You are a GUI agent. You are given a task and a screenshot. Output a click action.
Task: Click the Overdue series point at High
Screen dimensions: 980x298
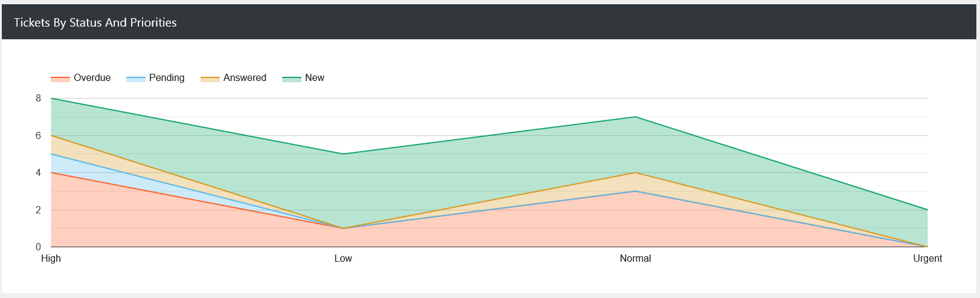[x=51, y=173]
